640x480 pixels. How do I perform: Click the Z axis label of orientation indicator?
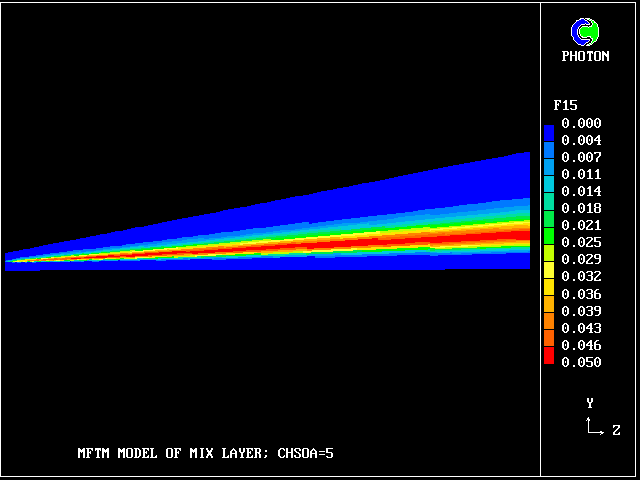coord(616,430)
